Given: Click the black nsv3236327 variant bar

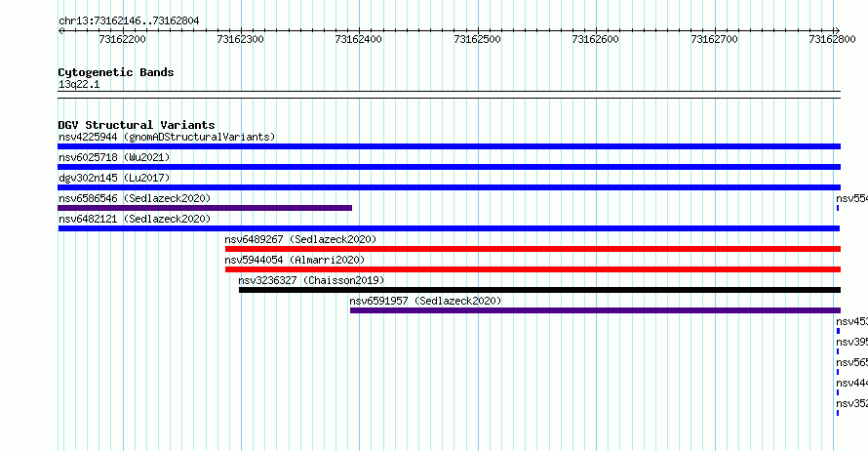Looking at the screenshot, I should point(539,290).
